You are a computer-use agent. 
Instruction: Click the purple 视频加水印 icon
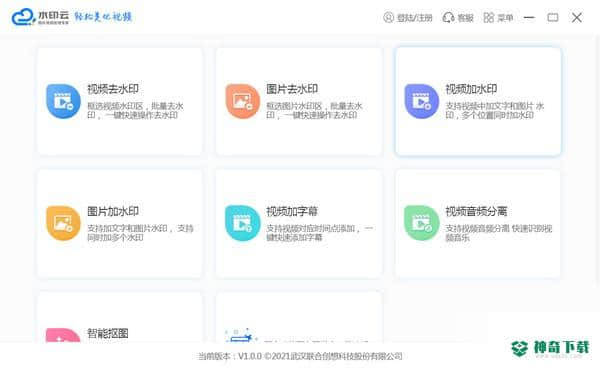[x=422, y=101]
